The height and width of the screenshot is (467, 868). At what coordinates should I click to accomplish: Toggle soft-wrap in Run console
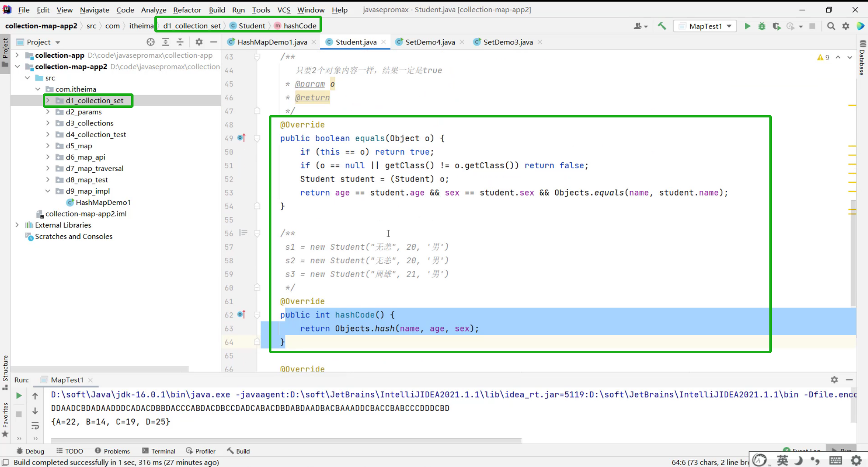point(35,425)
